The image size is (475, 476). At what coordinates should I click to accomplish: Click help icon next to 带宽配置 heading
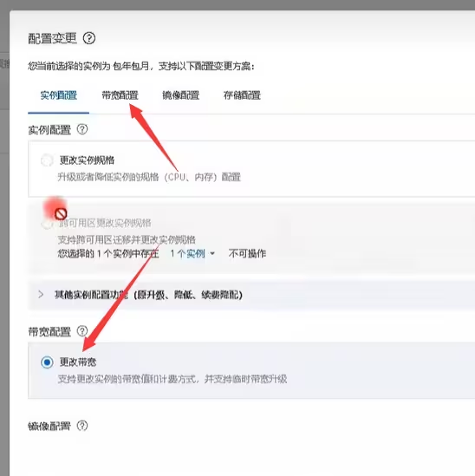click(x=82, y=331)
